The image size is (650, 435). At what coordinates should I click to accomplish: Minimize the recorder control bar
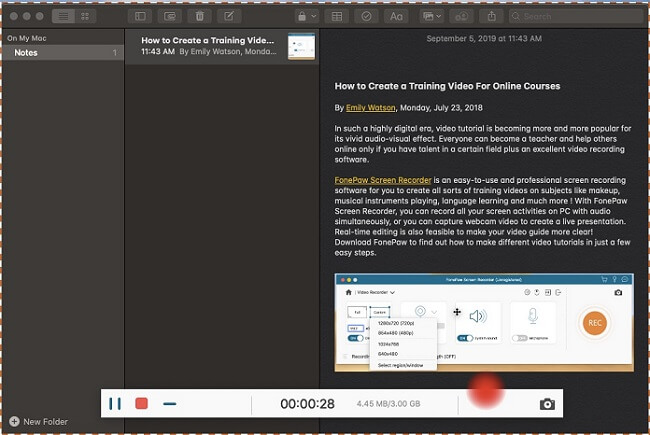pos(170,403)
